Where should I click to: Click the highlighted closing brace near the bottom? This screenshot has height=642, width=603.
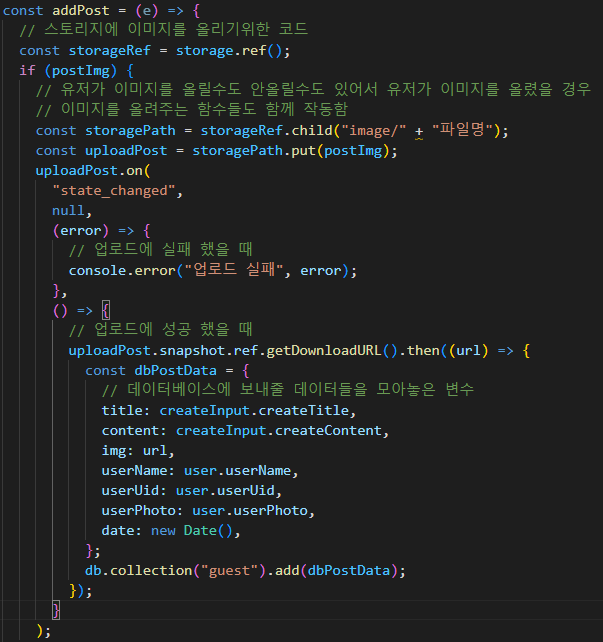(56, 610)
